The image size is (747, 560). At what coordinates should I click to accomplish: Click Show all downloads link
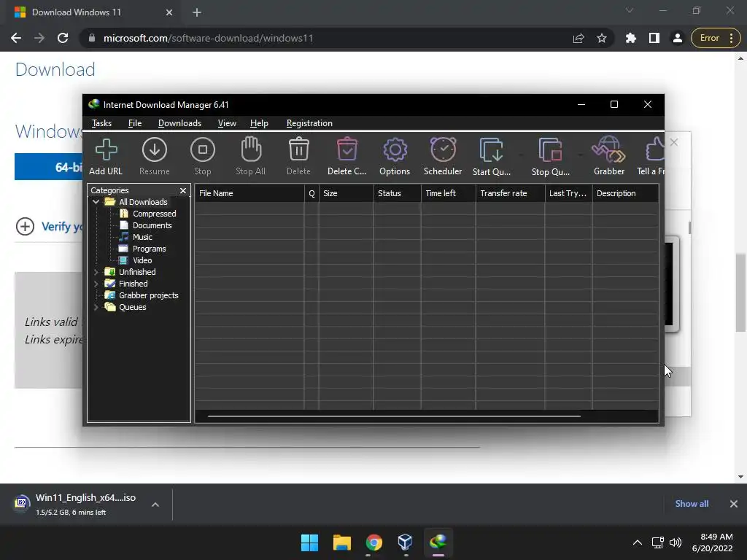point(692,504)
